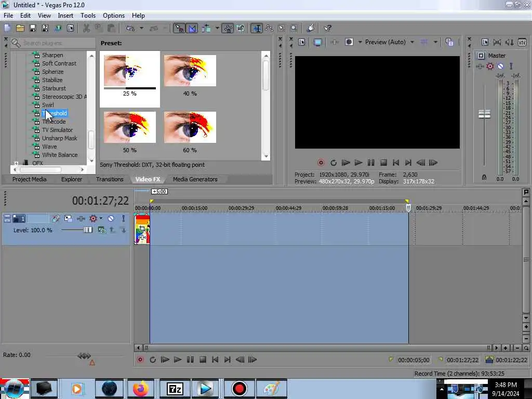The height and width of the screenshot is (399, 532).
Task: Save the project using the floppy disk icon
Action: point(33,28)
